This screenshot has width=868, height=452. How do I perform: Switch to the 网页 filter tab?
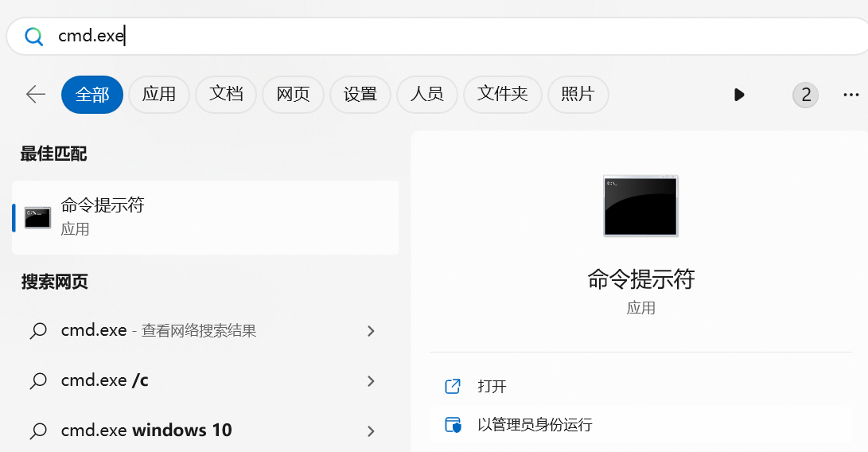pyautogui.click(x=293, y=95)
